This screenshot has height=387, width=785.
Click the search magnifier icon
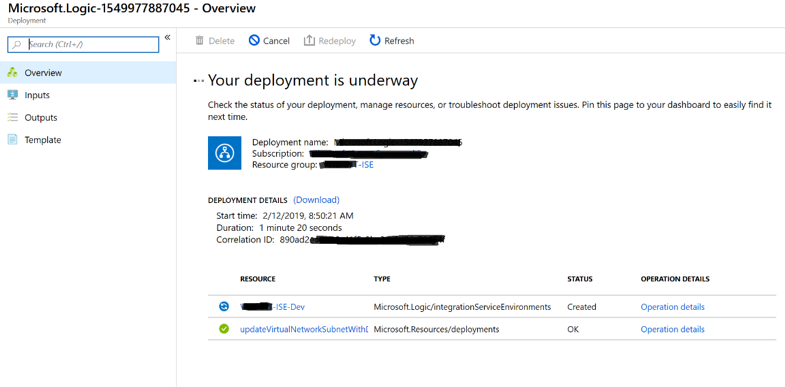click(17, 45)
